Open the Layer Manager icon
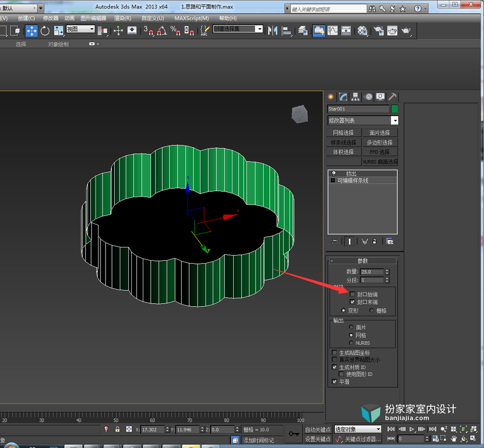Image resolution: width=484 pixels, height=448 pixels. point(302,30)
